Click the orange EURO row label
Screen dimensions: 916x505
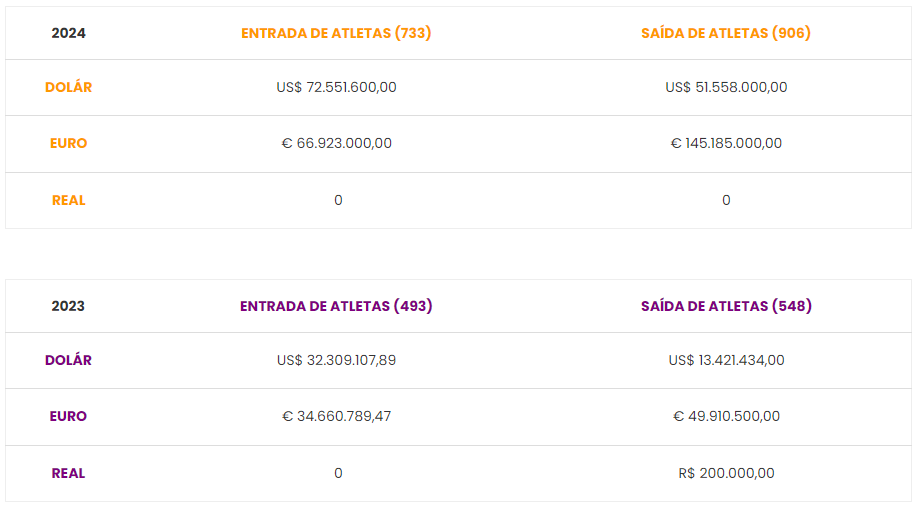click(68, 143)
